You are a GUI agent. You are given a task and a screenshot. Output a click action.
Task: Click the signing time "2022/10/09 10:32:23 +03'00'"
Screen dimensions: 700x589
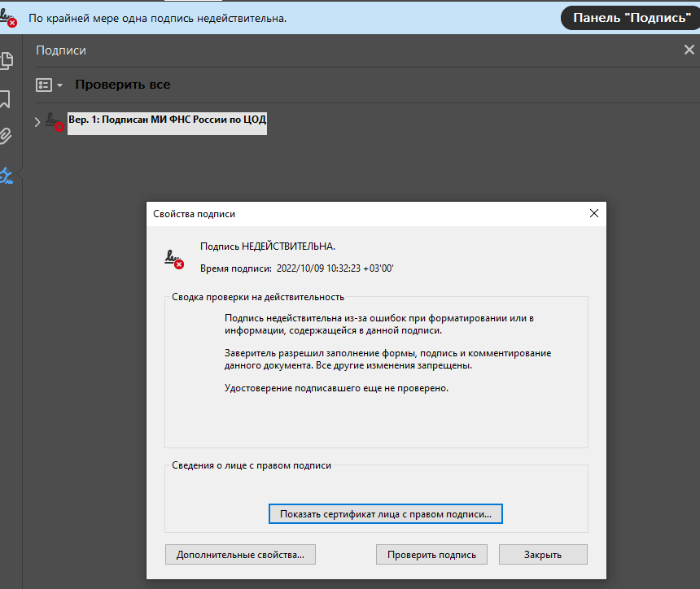coord(335,268)
